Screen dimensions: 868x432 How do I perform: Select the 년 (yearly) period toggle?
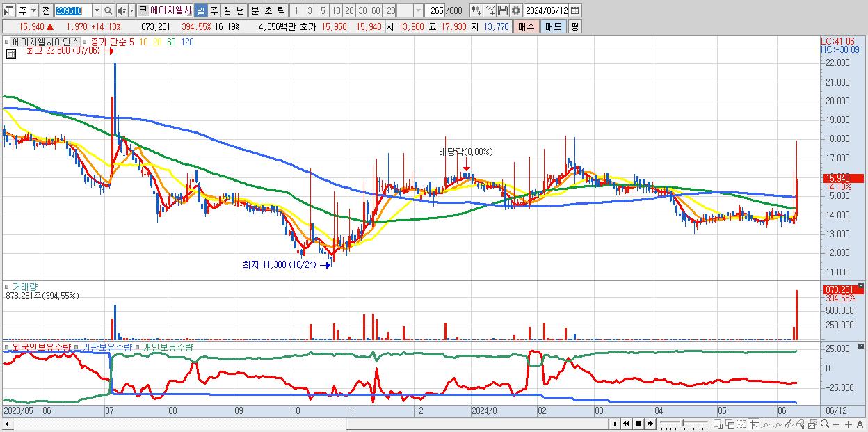click(x=241, y=10)
